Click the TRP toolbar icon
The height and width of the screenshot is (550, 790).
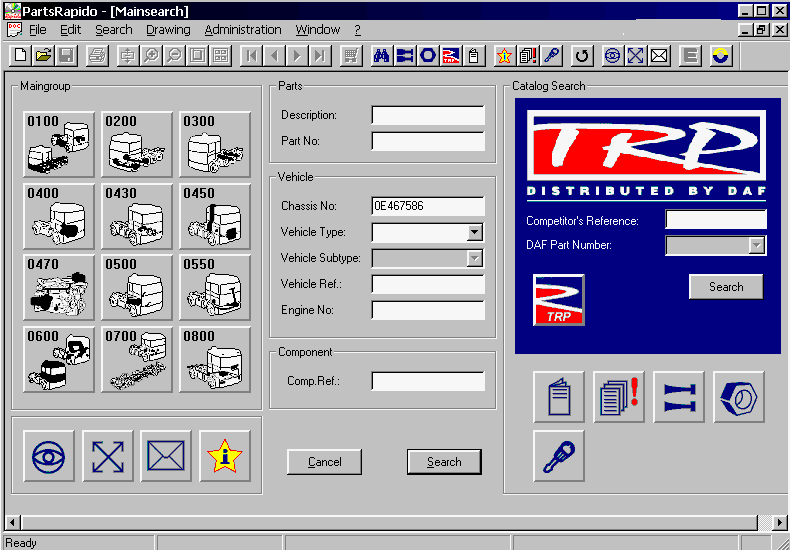click(451, 55)
